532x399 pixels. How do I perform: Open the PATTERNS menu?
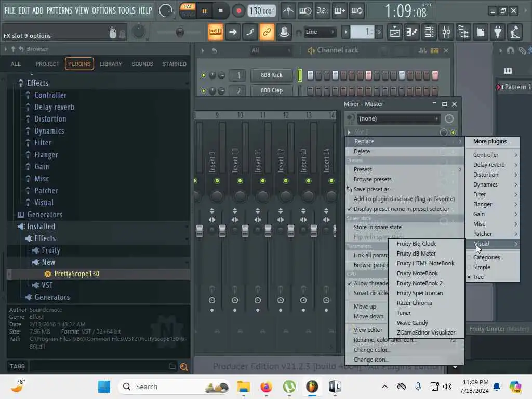59,10
